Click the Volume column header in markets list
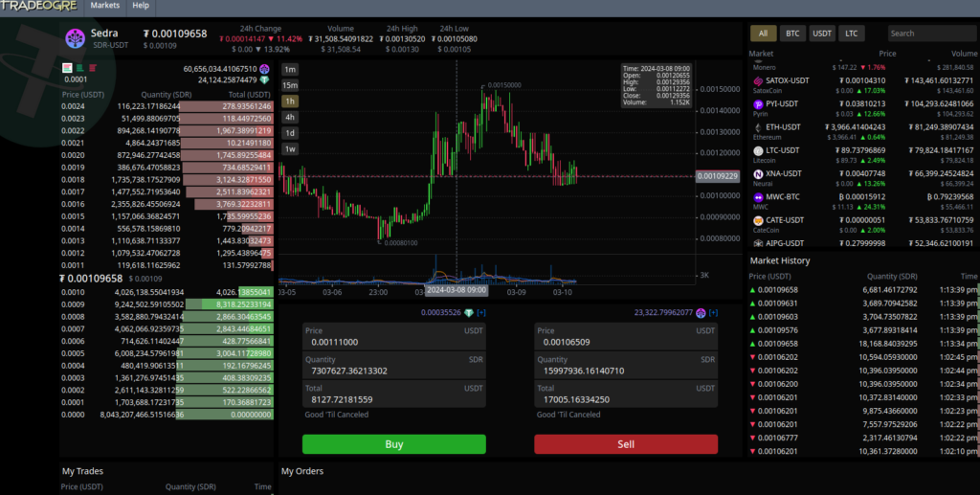The width and height of the screenshot is (980, 495). 965,54
